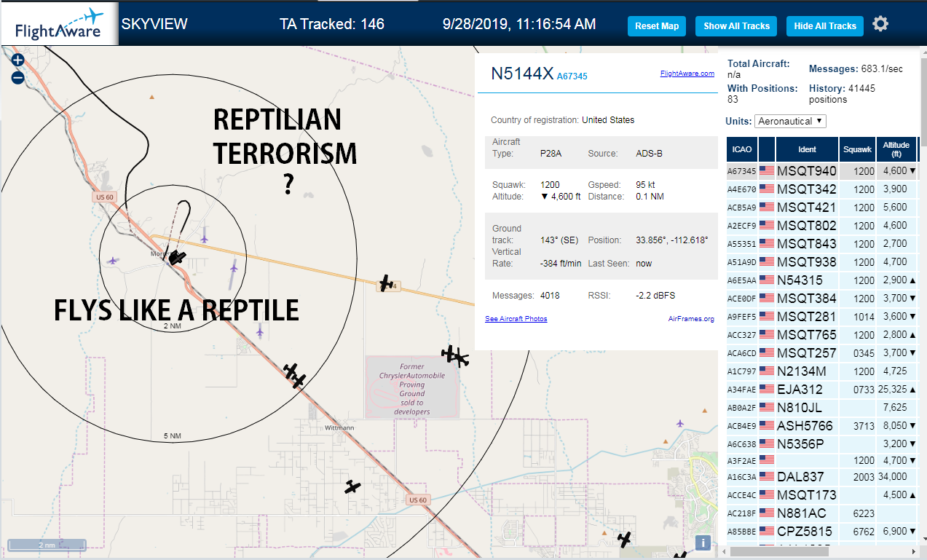The width and height of the screenshot is (927, 560).
Task: Click altitude 34,000 in the DAL837 row
Action: 892,477
